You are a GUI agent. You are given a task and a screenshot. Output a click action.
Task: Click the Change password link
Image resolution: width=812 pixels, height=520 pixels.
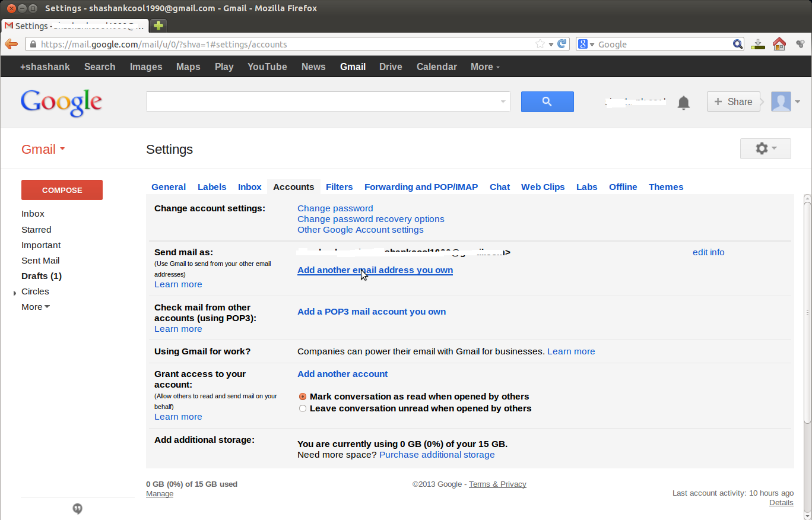335,208
